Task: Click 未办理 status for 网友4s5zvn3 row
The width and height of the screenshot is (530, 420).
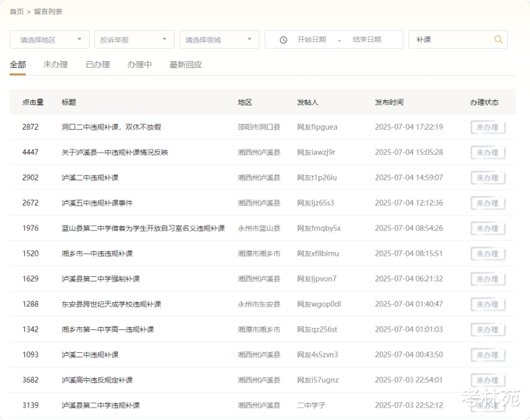Action: [x=488, y=355]
